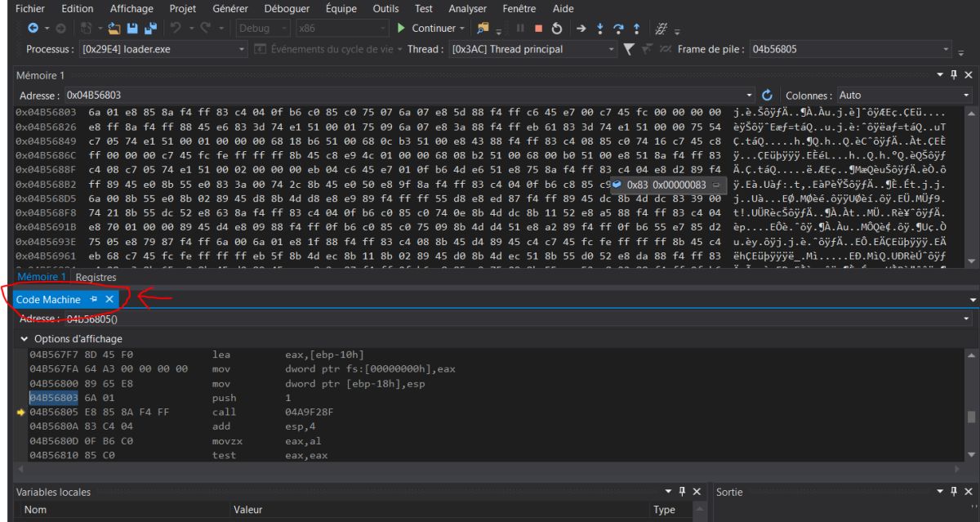Restart the debug session icon

(555, 28)
